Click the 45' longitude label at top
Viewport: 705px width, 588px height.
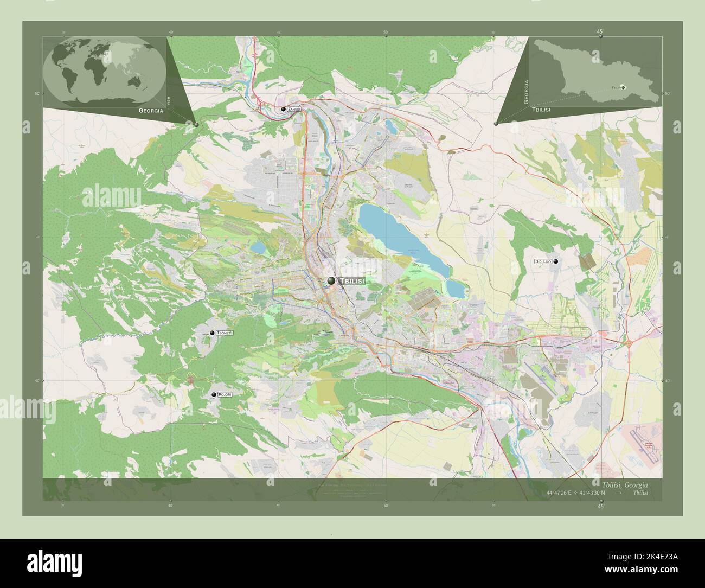click(600, 31)
